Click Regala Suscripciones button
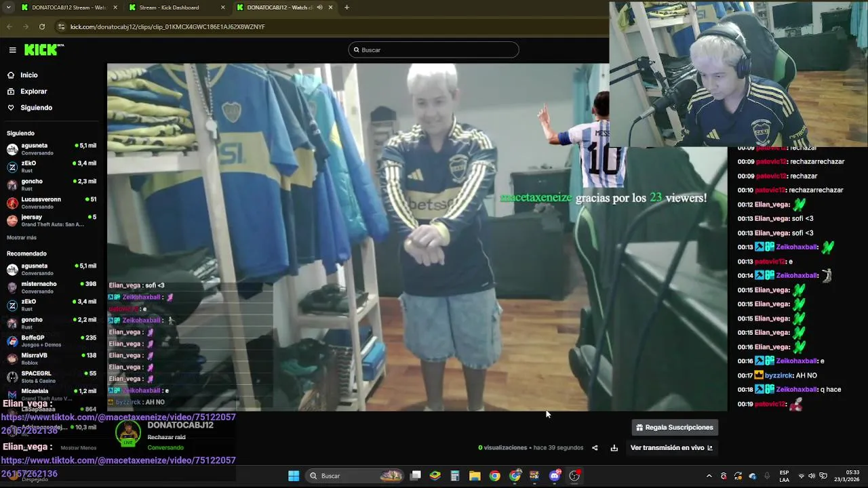 [674, 428]
